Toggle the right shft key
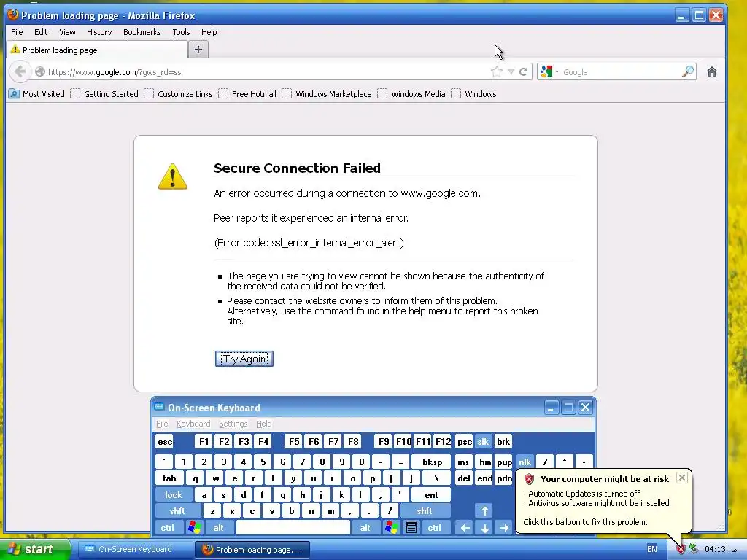 click(425, 511)
